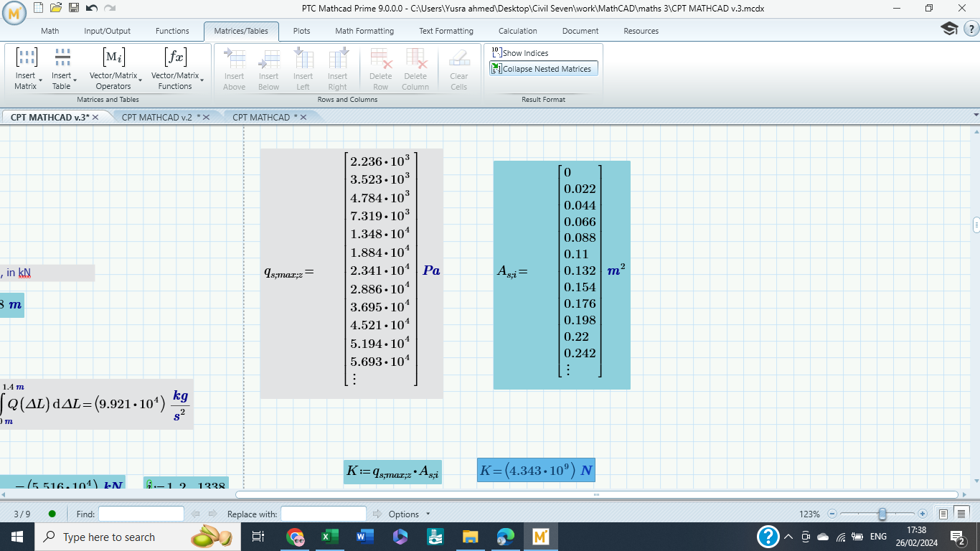Open the find Options dropdown

pos(409,514)
